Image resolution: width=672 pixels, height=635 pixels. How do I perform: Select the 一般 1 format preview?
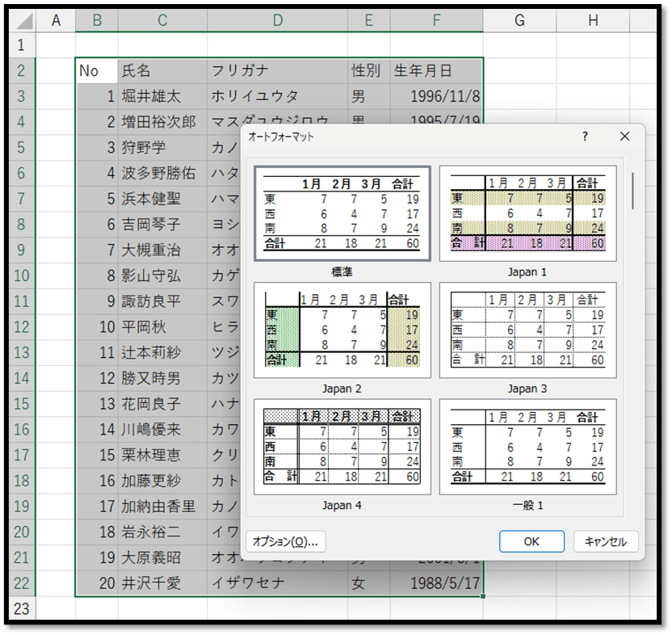(527, 447)
